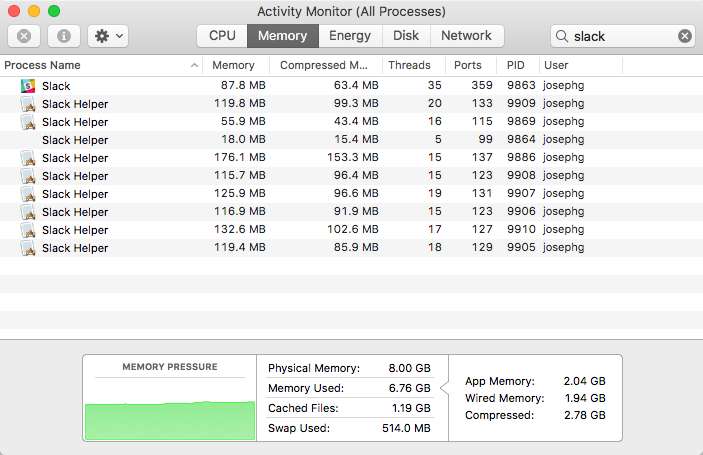Open the gear action dropdown menu

107,36
